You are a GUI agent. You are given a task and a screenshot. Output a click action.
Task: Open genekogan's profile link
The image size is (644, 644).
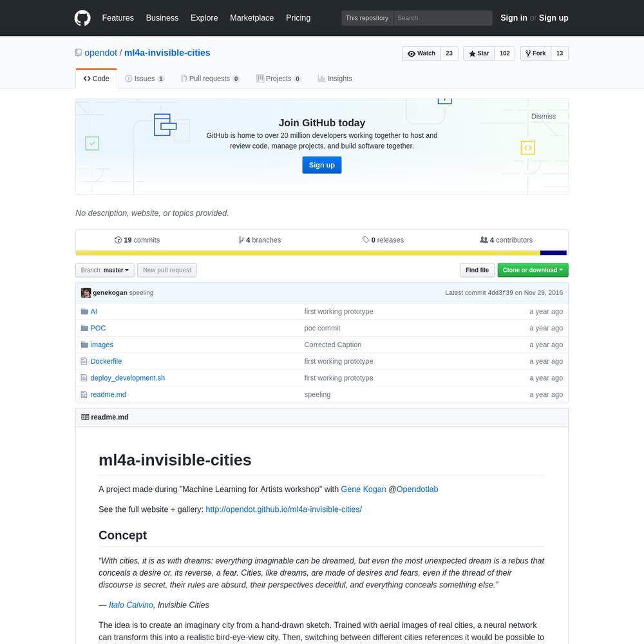[x=110, y=293]
